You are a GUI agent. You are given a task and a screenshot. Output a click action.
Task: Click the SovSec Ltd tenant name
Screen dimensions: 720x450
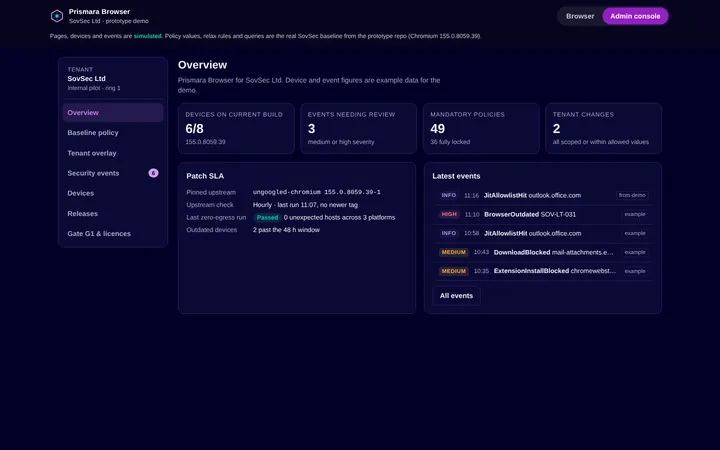coord(86,79)
